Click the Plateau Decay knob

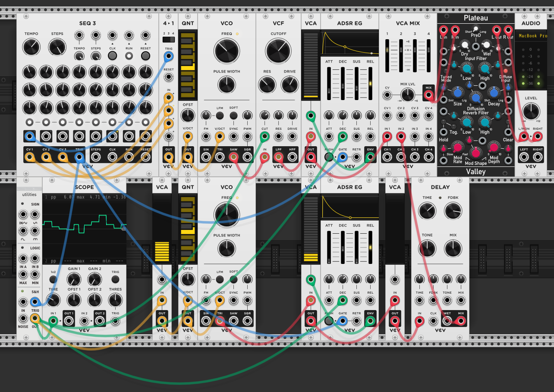pos(494,92)
